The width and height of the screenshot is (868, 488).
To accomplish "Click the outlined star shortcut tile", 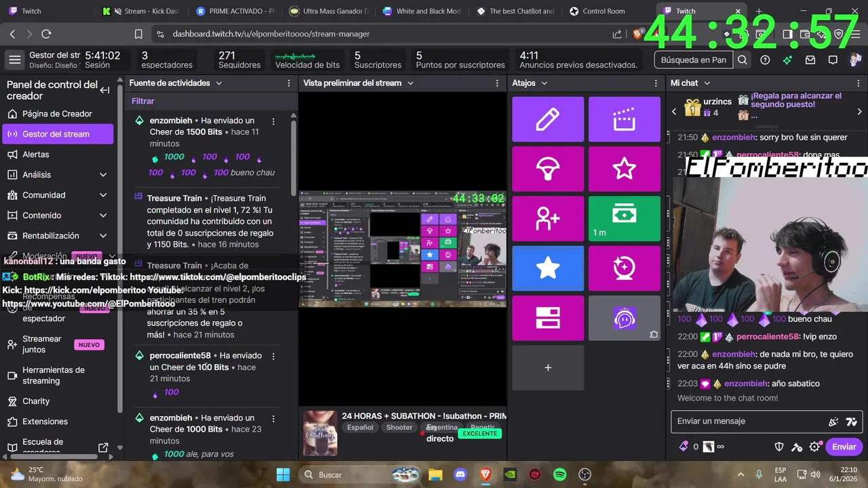I will point(624,169).
